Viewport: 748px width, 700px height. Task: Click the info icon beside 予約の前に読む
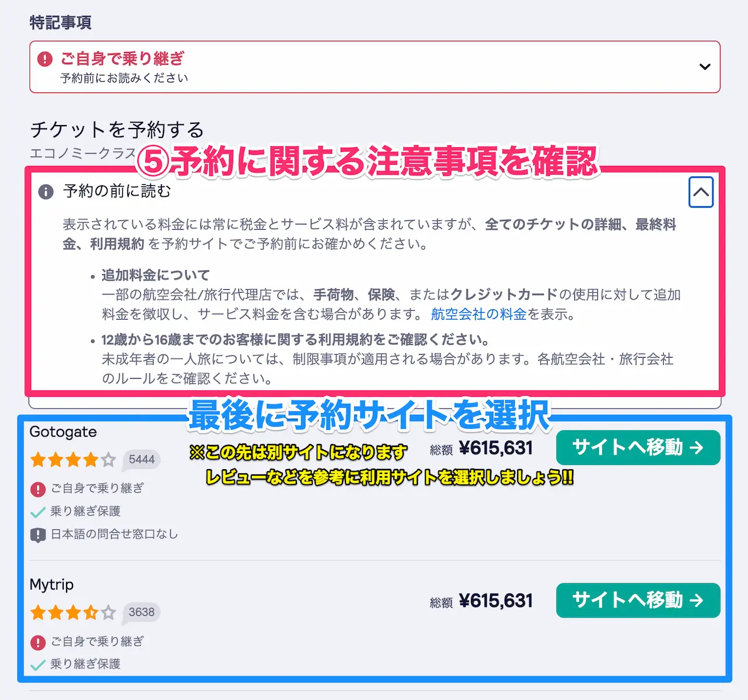(x=46, y=192)
